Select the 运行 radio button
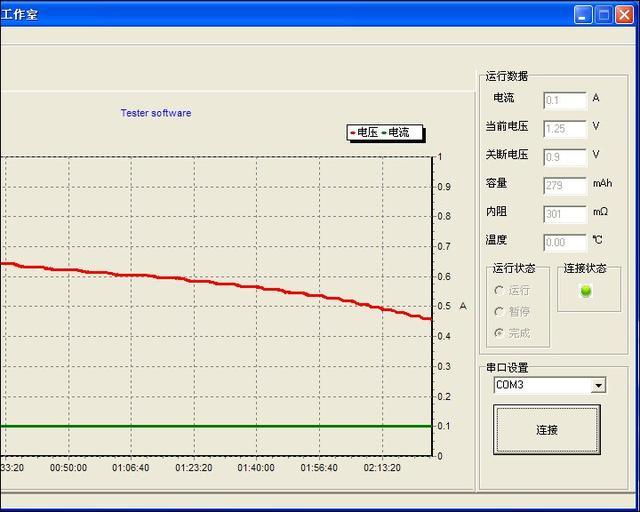This screenshot has width=640, height=512. click(x=499, y=290)
